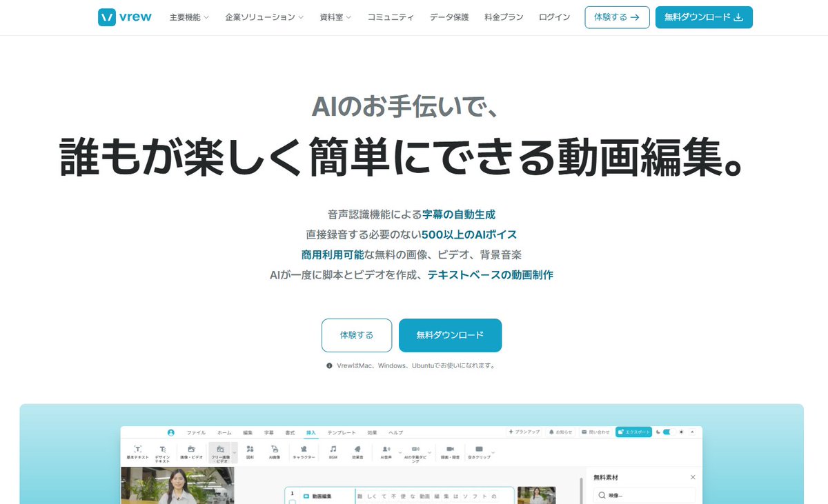Click the 500以上のAIボイス highlighted text

[x=469, y=234]
